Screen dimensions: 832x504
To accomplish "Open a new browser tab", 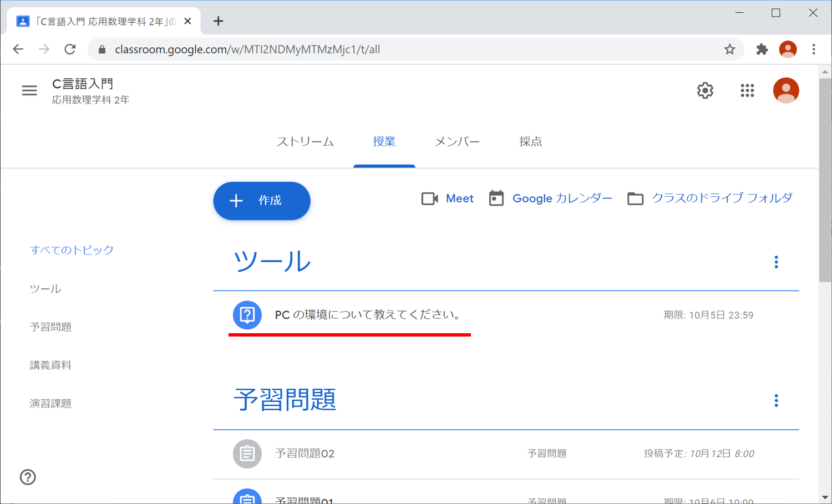I will point(219,21).
